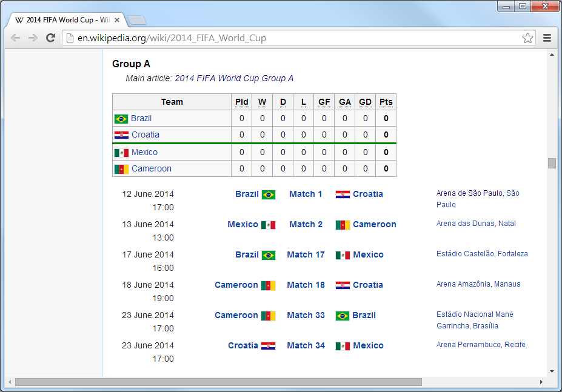Click the Cameroon flag in the Match 2 row
Image resolution: width=562 pixels, height=392 pixels.
[343, 225]
